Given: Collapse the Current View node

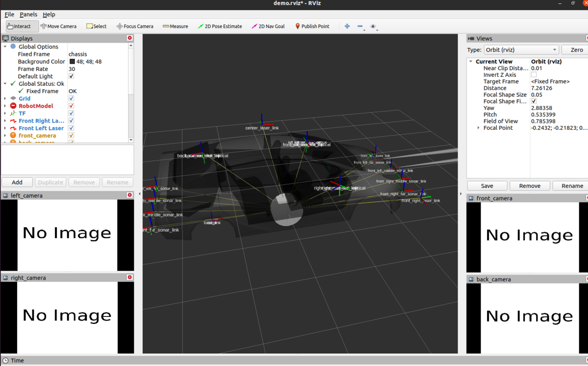Looking at the screenshot, I should click(x=470, y=62).
